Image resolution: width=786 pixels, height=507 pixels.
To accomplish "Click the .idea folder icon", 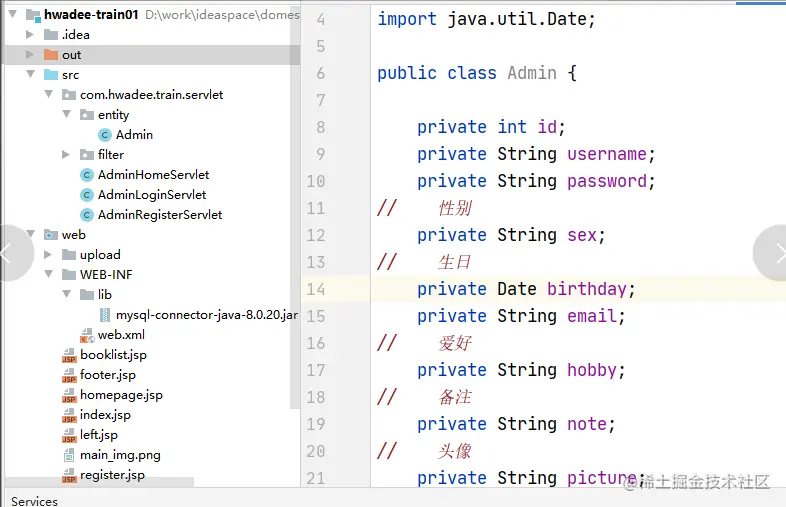I will (x=51, y=35).
